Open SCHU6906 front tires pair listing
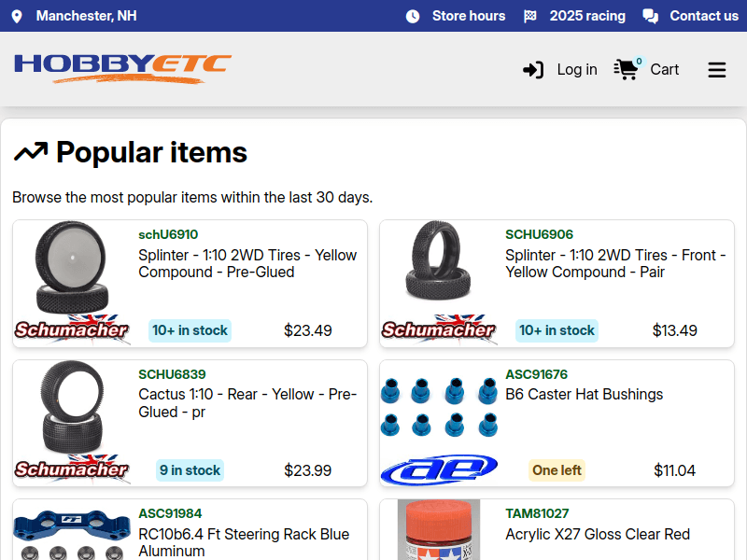 (617, 263)
